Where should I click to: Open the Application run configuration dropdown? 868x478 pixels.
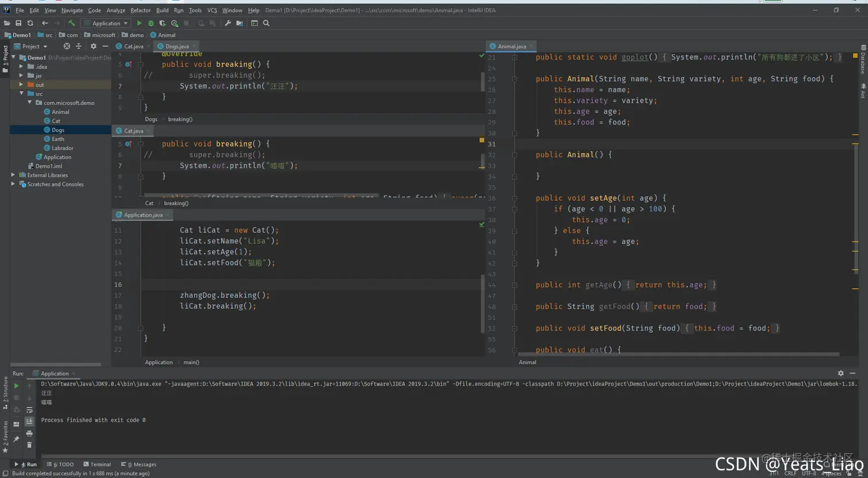(106, 24)
